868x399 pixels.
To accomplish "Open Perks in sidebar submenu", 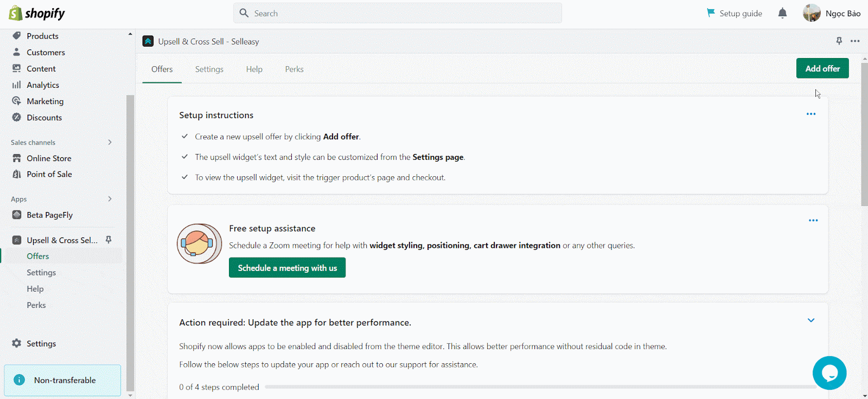I will tap(36, 305).
